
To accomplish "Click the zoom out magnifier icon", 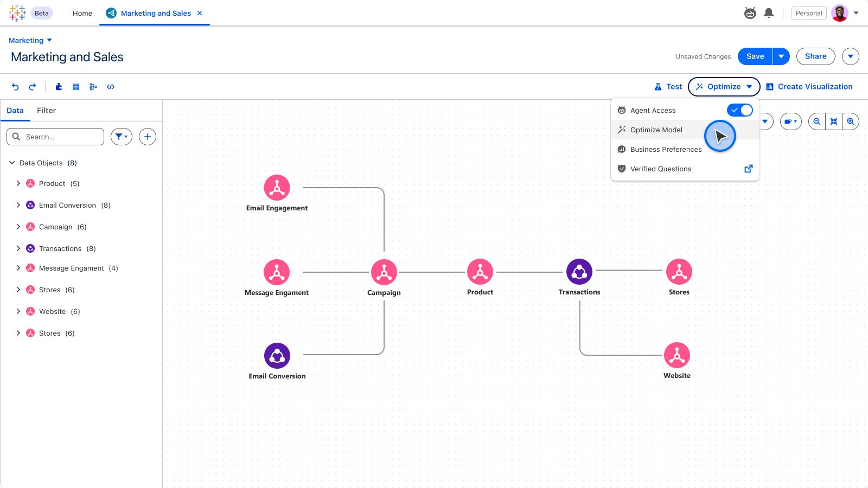I will tap(817, 121).
